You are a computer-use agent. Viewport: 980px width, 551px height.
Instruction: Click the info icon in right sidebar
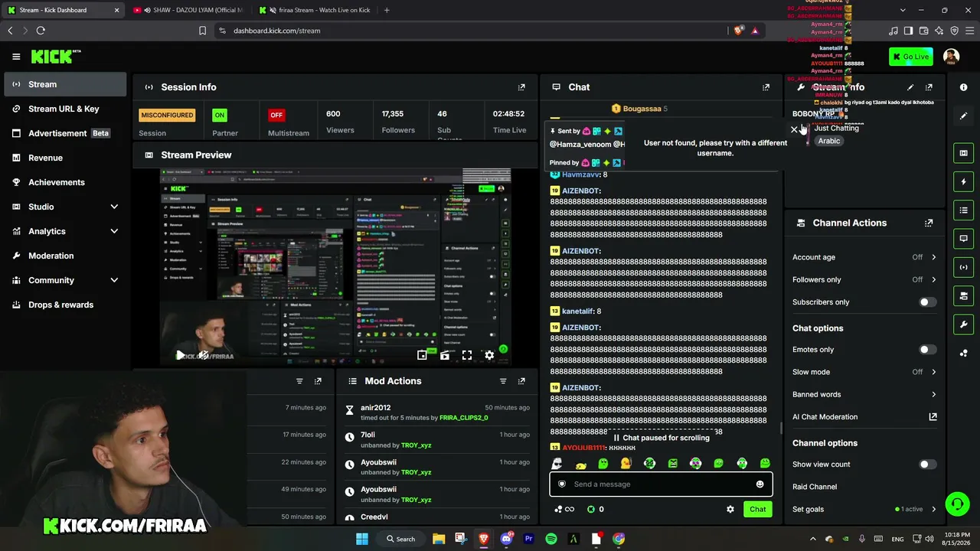(x=963, y=87)
